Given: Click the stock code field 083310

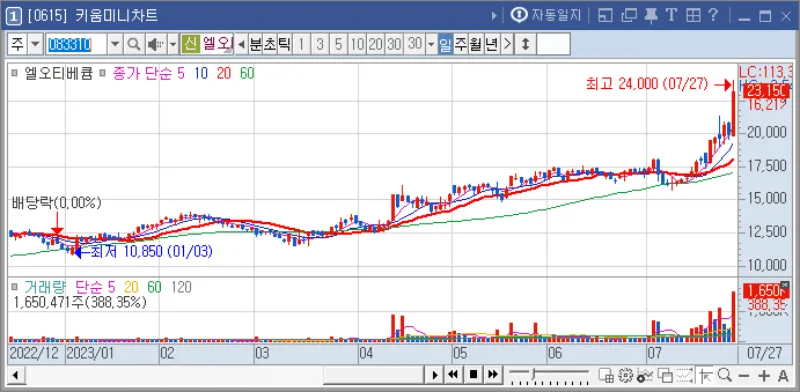Looking at the screenshot, I should coord(76,44).
